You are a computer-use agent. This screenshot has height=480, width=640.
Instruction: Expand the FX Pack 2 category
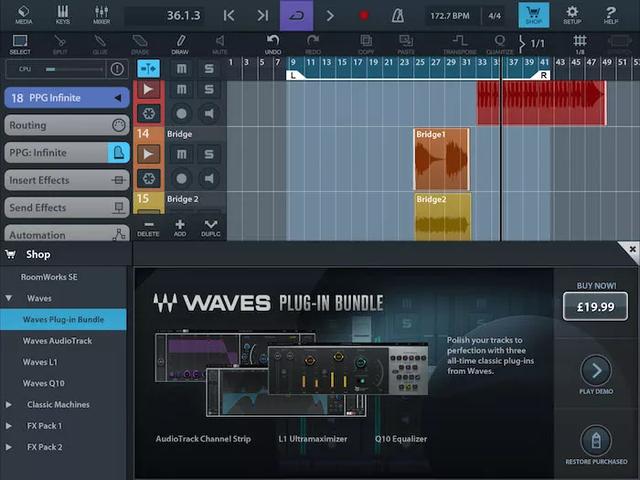(9, 447)
